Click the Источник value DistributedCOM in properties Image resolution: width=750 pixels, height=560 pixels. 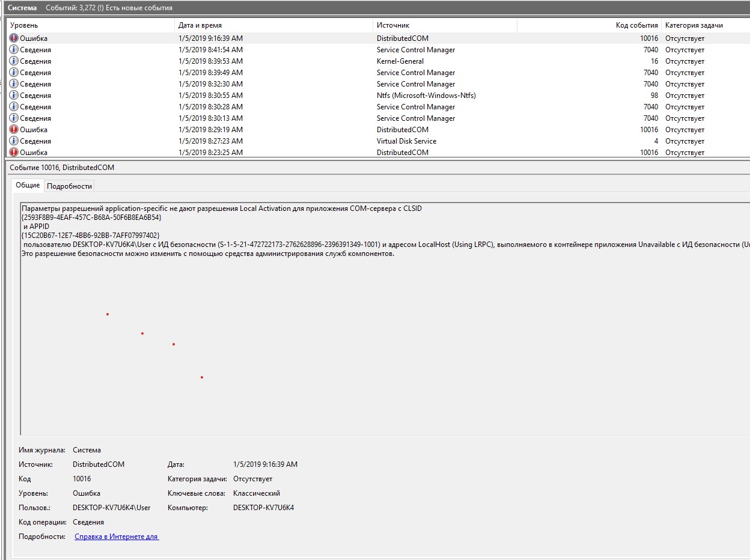(99, 464)
